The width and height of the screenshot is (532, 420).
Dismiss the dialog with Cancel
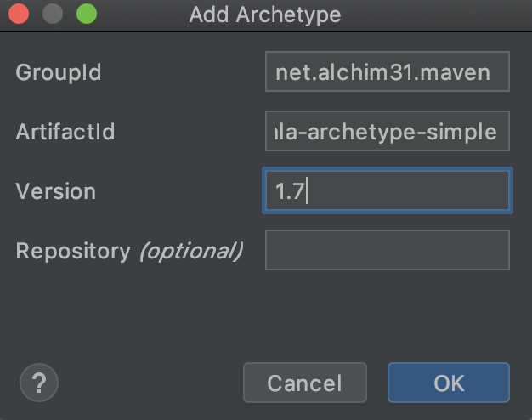coord(305,383)
